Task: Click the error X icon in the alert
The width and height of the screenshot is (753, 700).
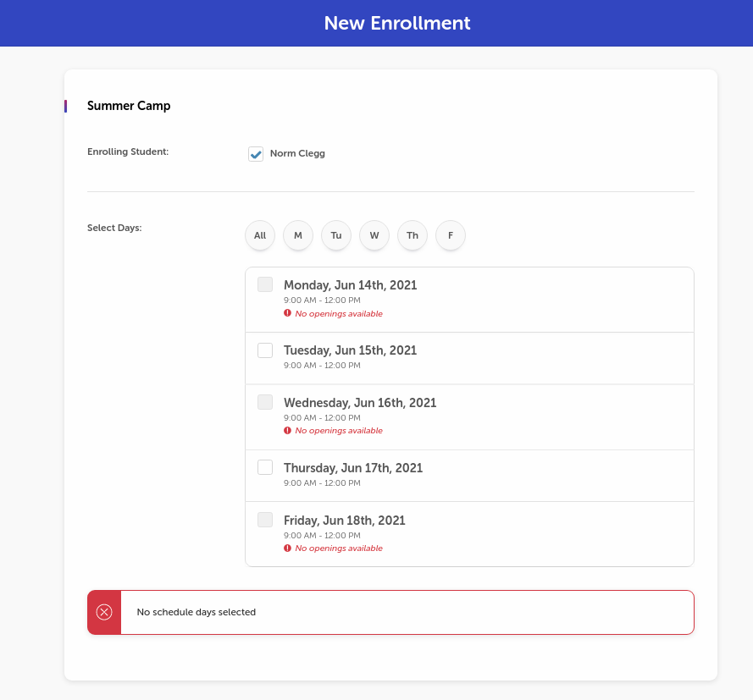Action: click(x=104, y=612)
